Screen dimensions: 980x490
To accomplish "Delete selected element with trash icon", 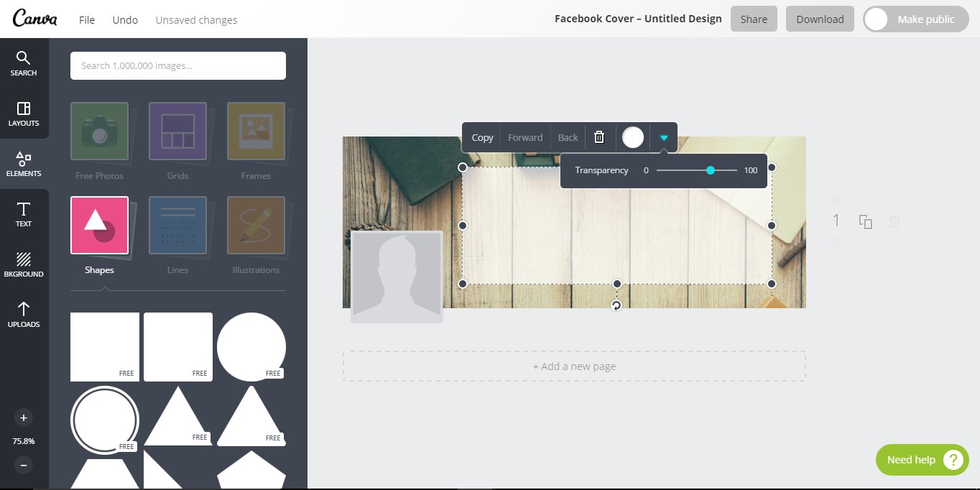I will 599,137.
